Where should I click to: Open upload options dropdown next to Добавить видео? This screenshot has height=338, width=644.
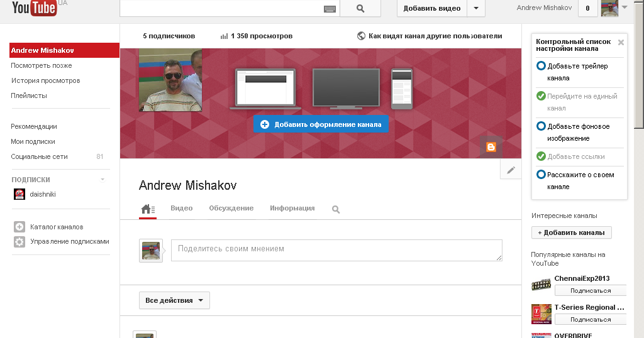click(x=476, y=8)
